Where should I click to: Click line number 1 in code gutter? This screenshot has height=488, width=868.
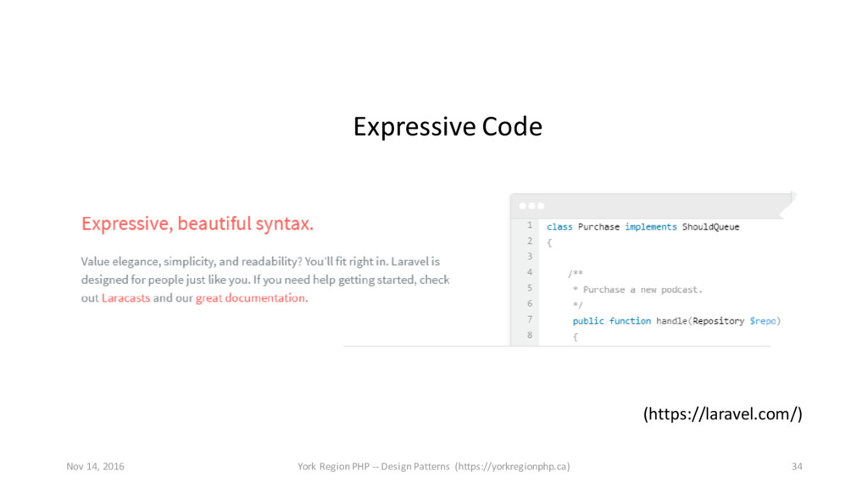coord(530,225)
